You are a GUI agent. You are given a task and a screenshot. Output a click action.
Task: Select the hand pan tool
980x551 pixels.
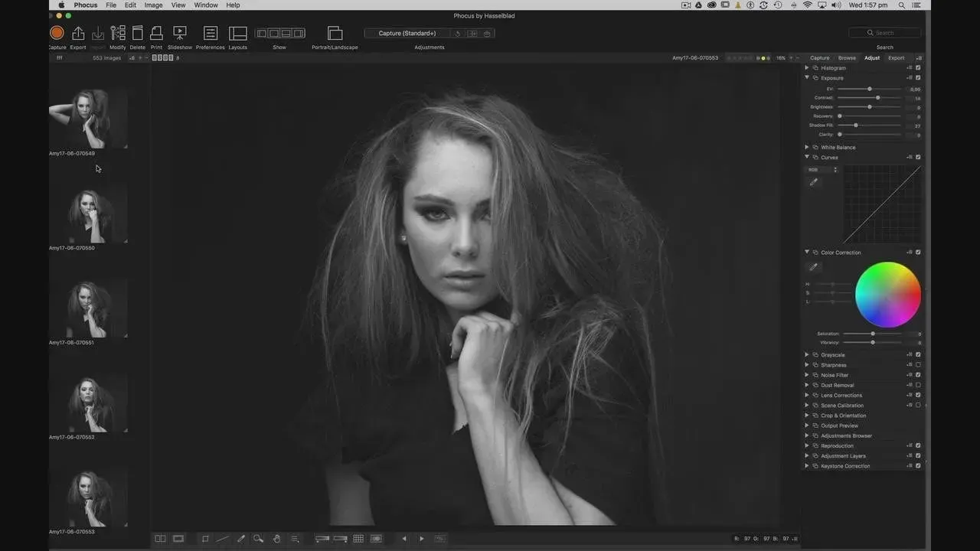point(276,539)
